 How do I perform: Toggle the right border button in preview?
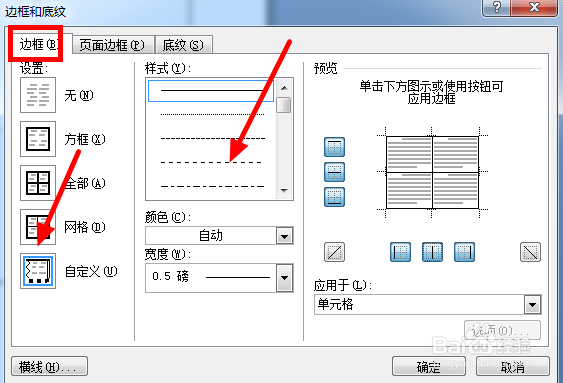tap(464, 252)
